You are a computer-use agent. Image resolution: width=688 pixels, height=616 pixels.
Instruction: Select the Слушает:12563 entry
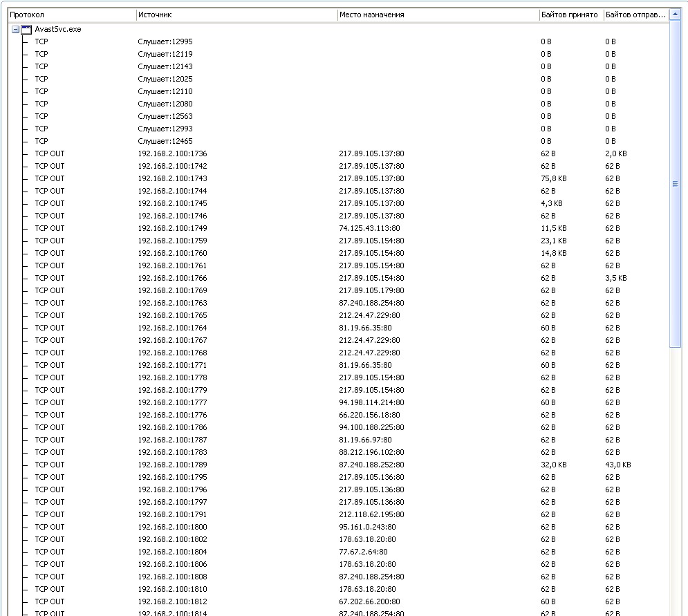tap(165, 116)
